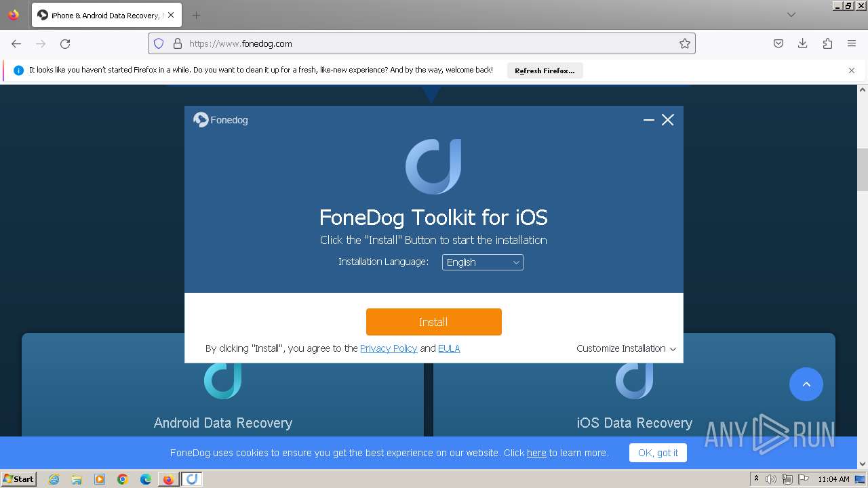Open File Explorer from taskbar

pos(77,479)
